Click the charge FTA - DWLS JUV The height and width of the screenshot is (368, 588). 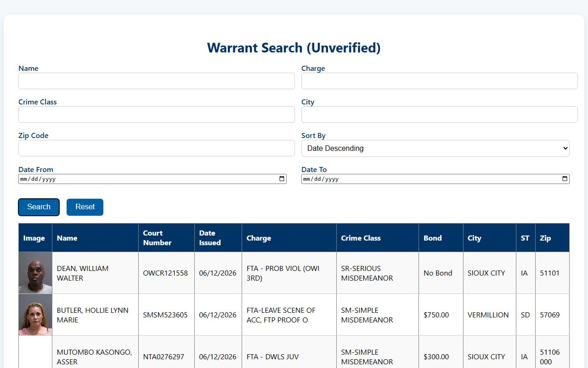273,357
